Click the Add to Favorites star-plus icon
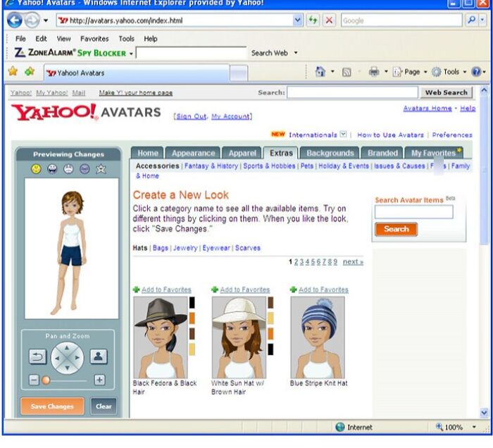The width and height of the screenshot is (493, 448). coord(30,72)
